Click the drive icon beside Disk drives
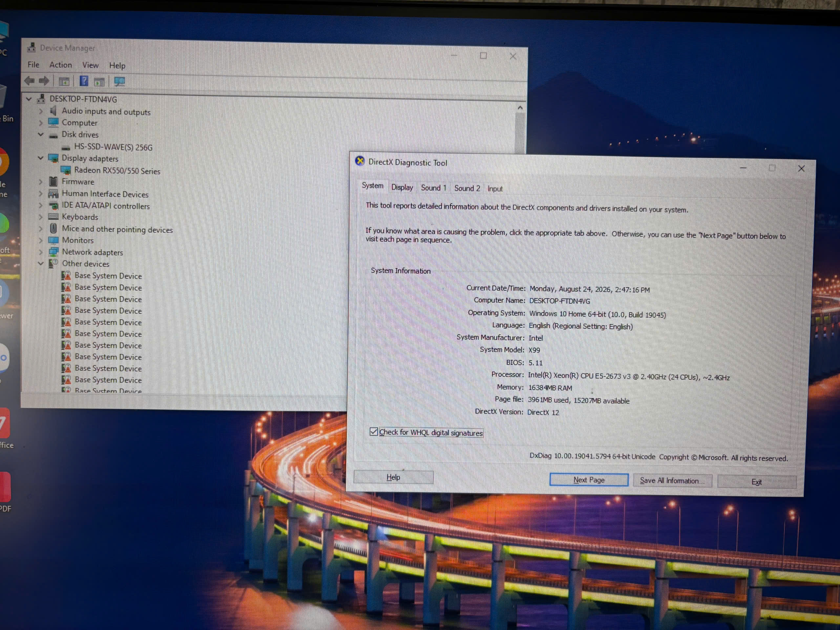 pyautogui.click(x=53, y=135)
